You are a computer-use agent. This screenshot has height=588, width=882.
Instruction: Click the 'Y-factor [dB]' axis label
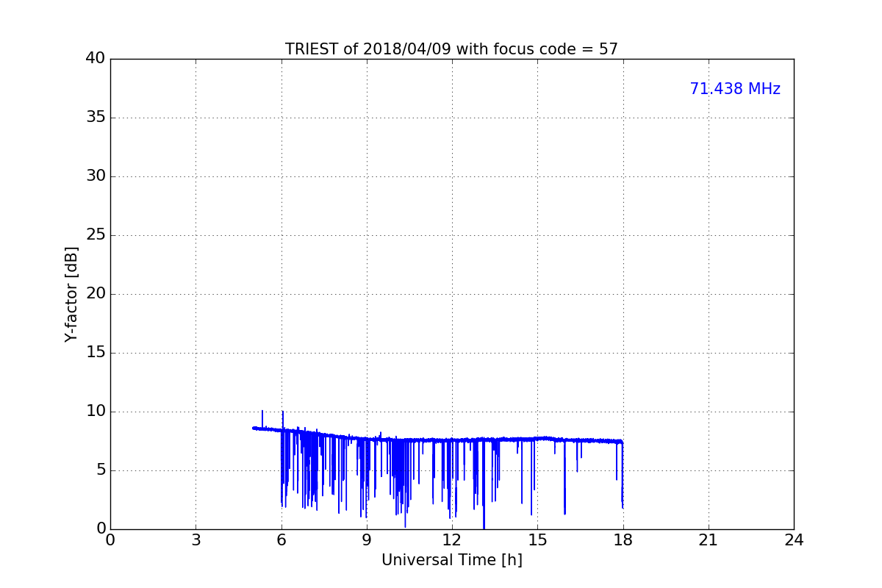71,294
